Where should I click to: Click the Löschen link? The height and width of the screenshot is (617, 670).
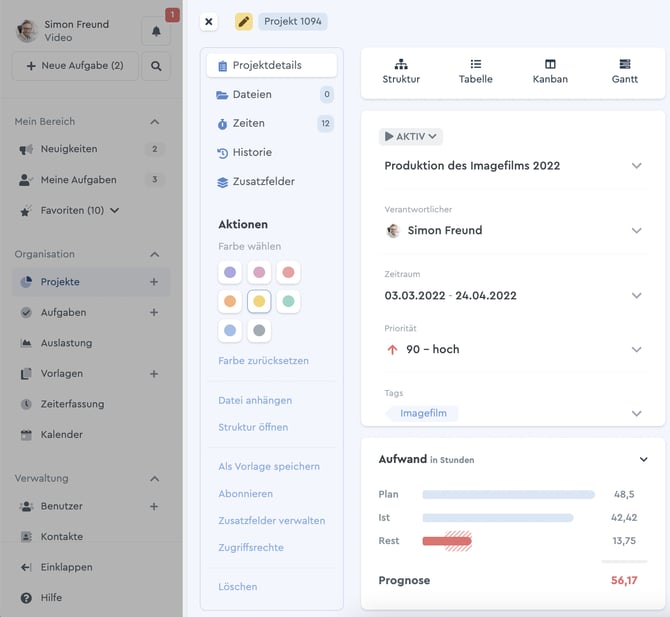point(238,587)
